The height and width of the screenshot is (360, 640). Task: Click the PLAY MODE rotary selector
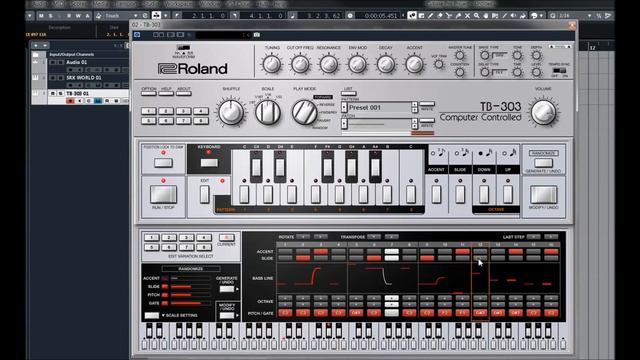coord(304,112)
